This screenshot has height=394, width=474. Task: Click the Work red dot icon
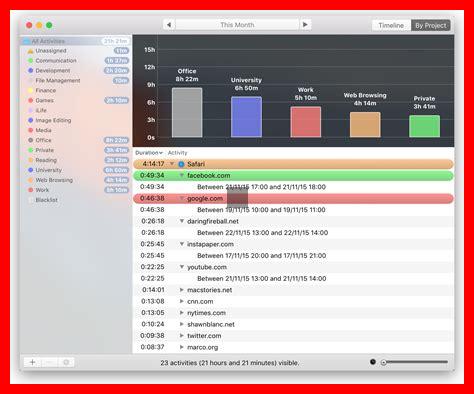pyautogui.click(x=30, y=190)
